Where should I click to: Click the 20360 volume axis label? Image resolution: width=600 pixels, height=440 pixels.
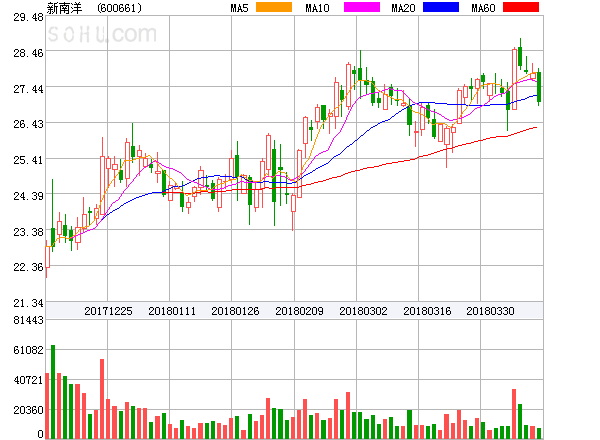(28, 411)
